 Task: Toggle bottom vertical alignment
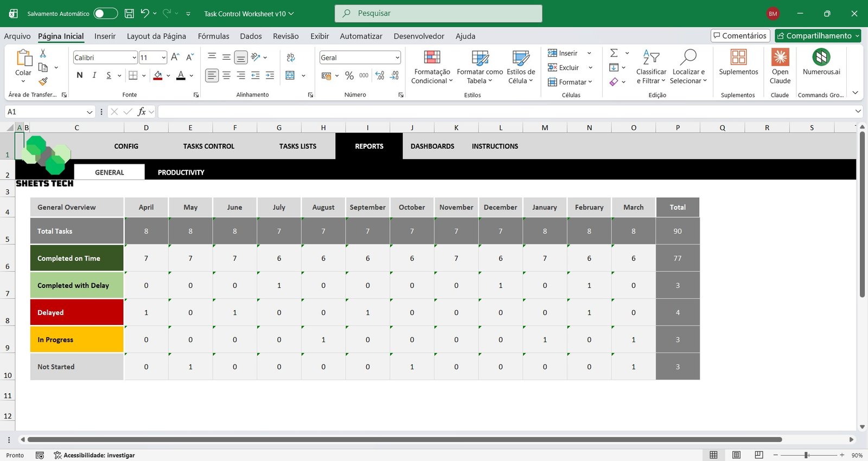pos(241,57)
